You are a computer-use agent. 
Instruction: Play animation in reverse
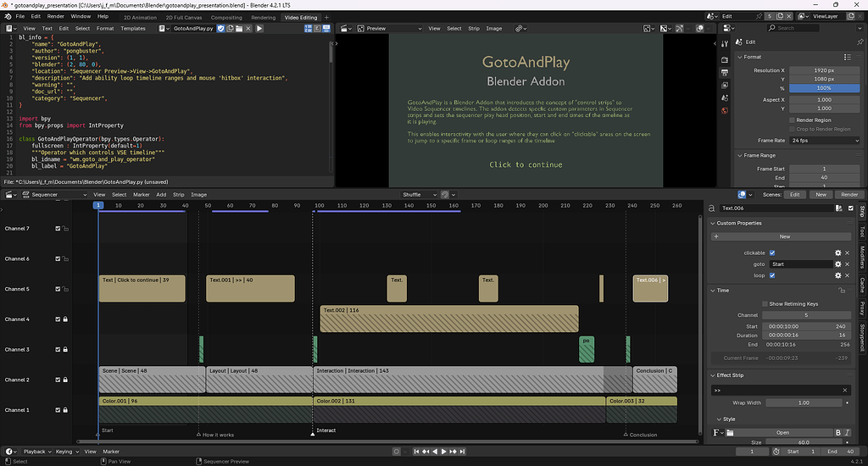click(x=435, y=452)
